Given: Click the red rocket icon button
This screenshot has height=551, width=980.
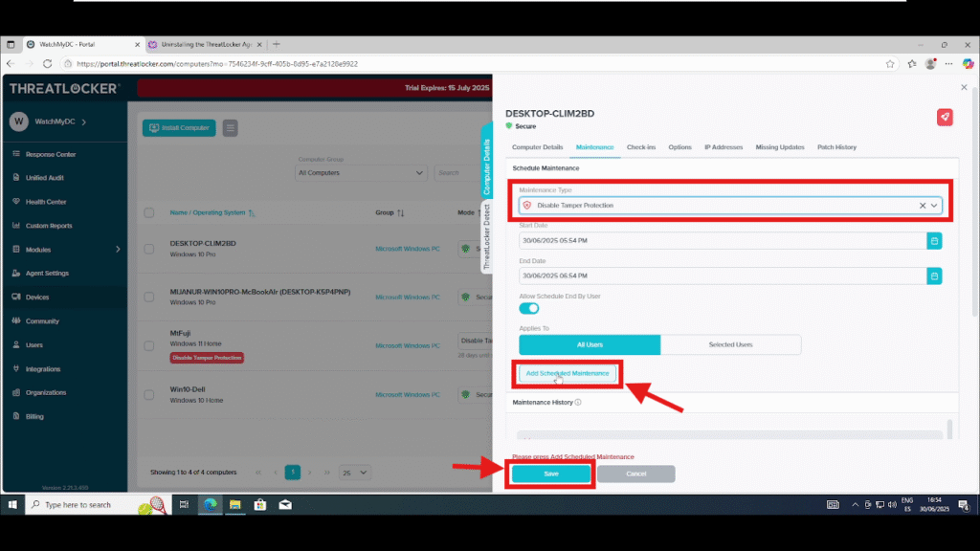Looking at the screenshot, I should 945,117.
